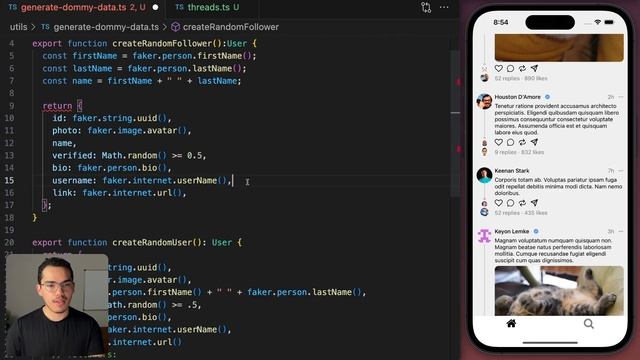Like the post with 890 likes
The height and width of the screenshot is (360, 640).
tap(498, 68)
